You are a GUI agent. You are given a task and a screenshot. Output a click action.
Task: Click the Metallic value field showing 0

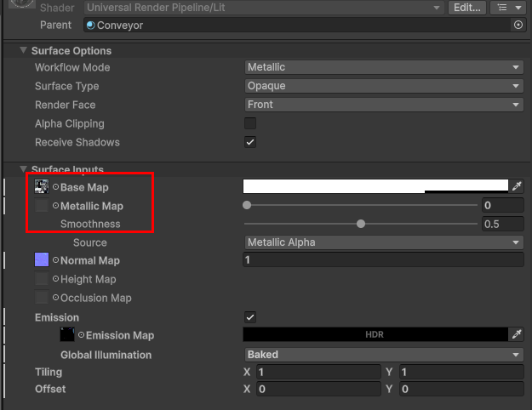click(x=502, y=205)
